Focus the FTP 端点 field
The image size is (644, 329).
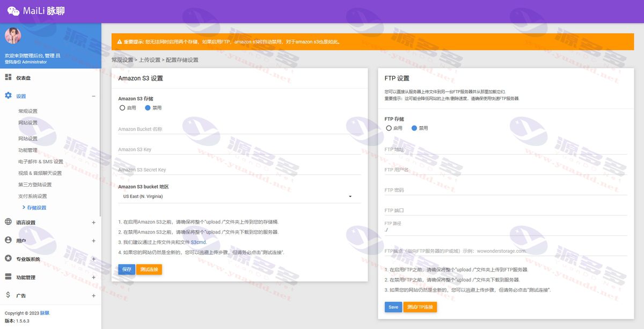coord(506,251)
